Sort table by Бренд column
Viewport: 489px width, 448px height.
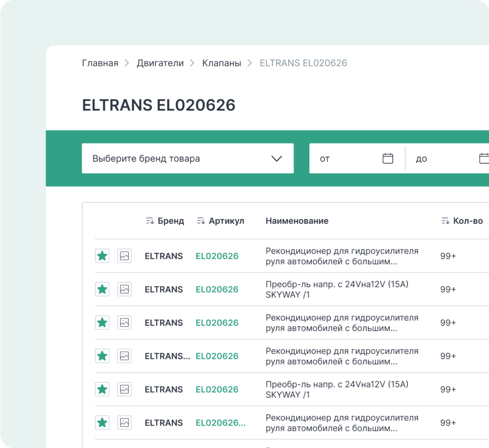pyautogui.click(x=165, y=221)
